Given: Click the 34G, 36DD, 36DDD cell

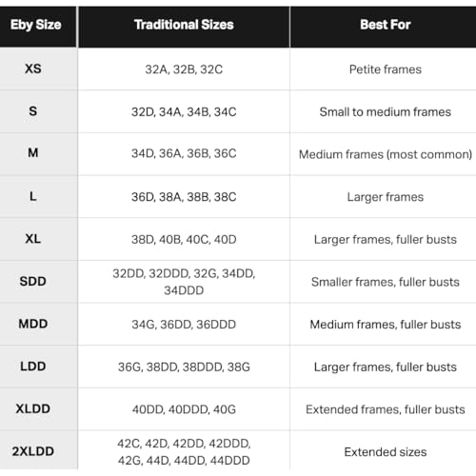Looking at the screenshot, I should pyautogui.click(x=184, y=325).
